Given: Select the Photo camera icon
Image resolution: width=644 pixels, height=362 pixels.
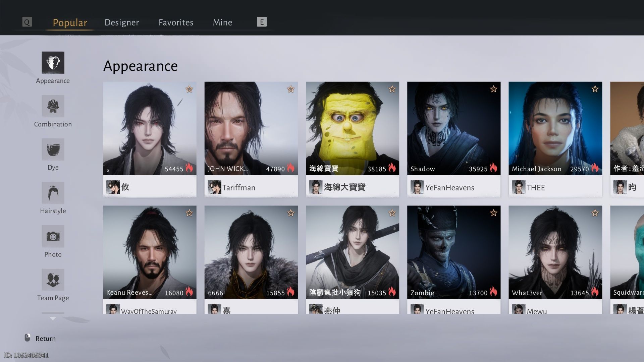Looking at the screenshot, I should coord(53,236).
